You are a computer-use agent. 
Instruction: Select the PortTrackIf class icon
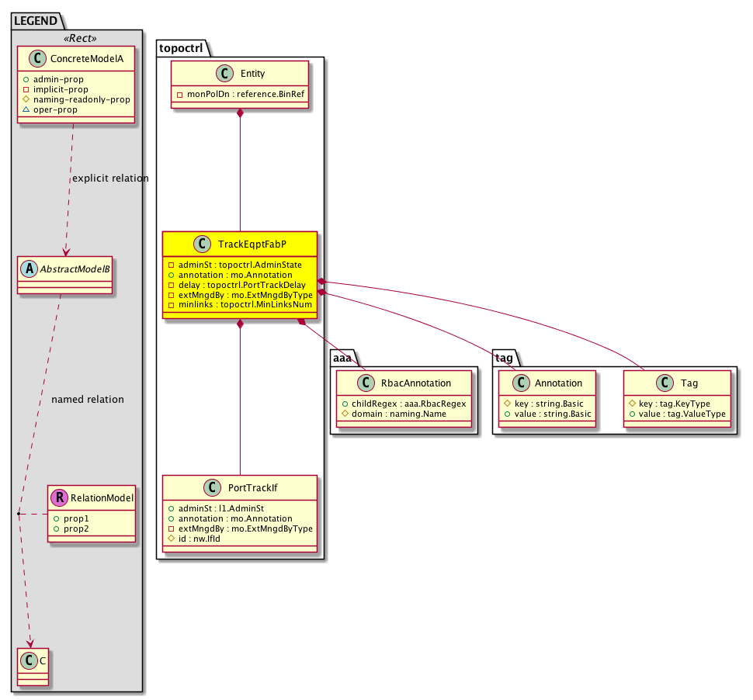pyautogui.click(x=209, y=490)
